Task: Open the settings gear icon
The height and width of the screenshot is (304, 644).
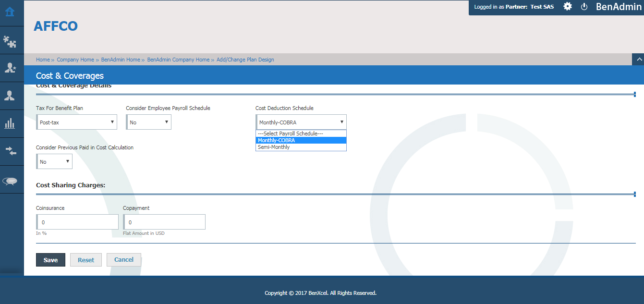Action: 568,7
